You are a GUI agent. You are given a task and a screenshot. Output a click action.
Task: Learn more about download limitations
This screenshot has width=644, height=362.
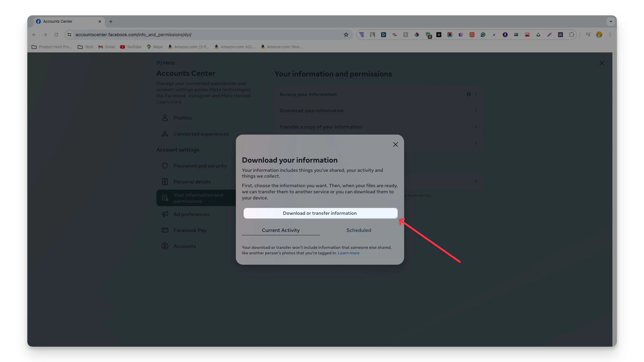tap(349, 253)
